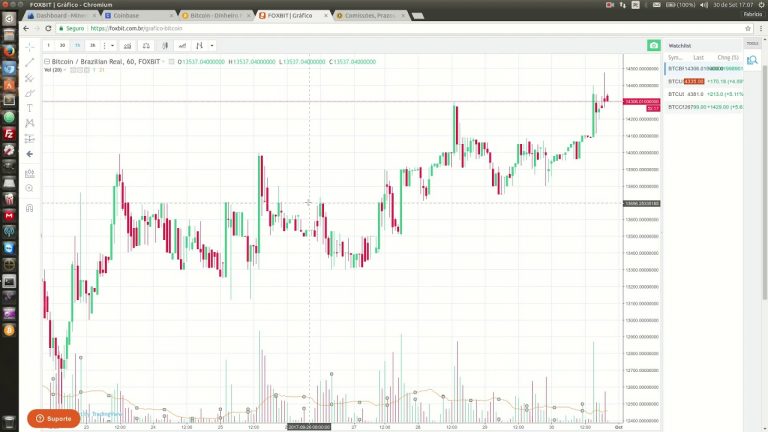Open FileZilla from Ubuntu launcher
The height and width of the screenshot is (432, 768).
[9, 133]
